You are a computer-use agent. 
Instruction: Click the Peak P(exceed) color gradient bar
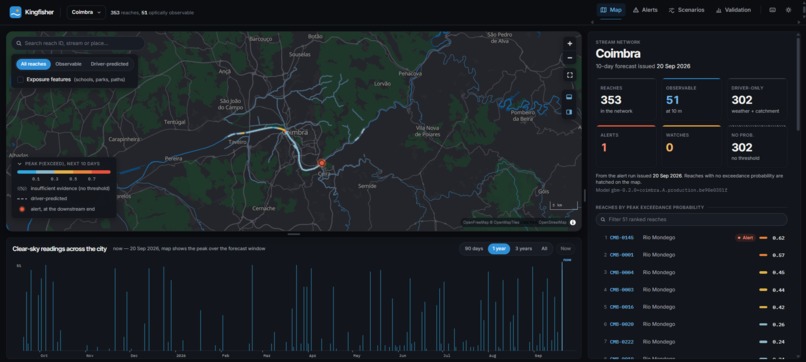64,172
